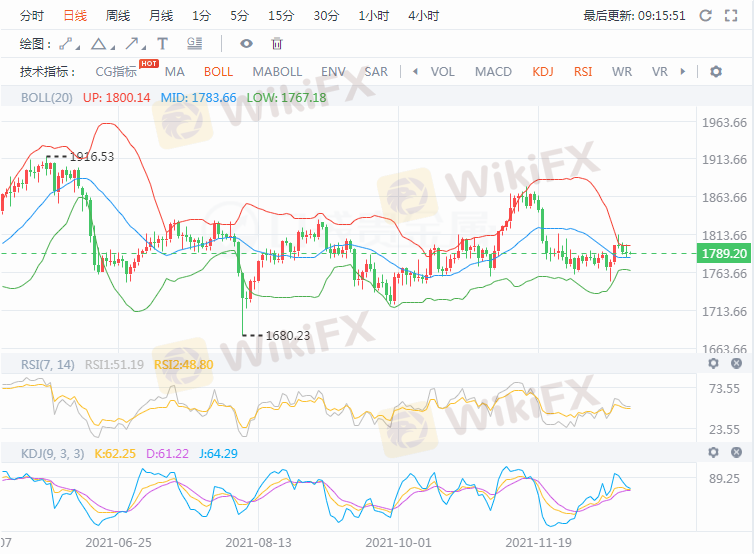This screenshot has height=554, width=754.
Task: Enter fullscreen with the expand icon
Action: point(734,16)
